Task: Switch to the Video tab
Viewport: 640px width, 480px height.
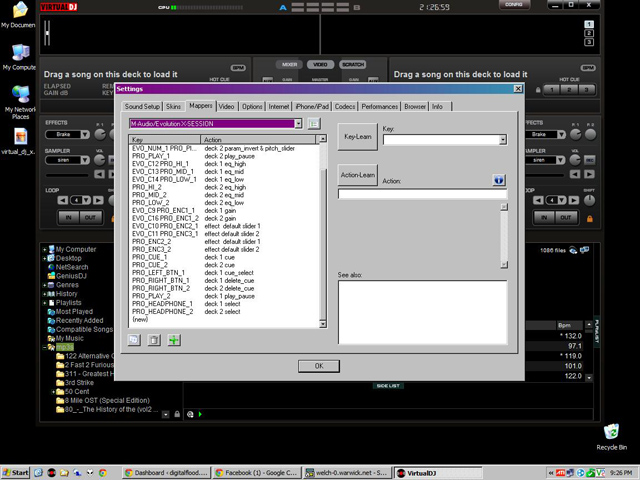Action: coord(226,107)
